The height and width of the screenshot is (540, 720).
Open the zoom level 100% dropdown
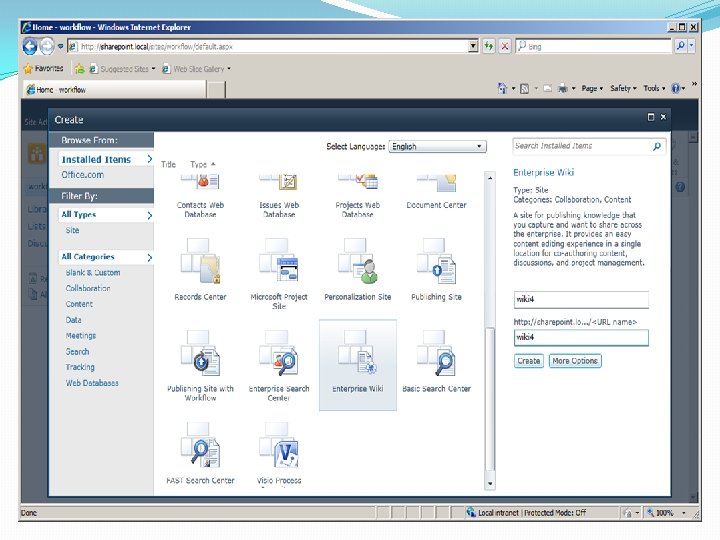coord(684,512)
